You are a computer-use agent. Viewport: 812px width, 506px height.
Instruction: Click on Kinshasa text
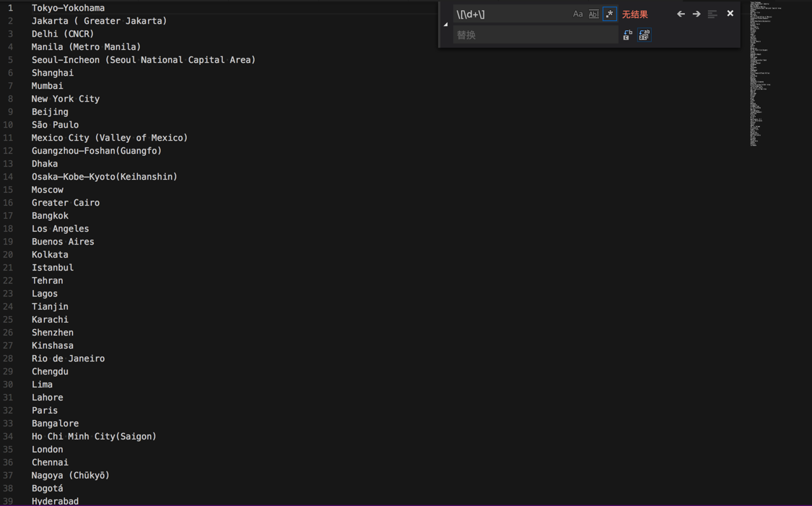tap(52, 345)
